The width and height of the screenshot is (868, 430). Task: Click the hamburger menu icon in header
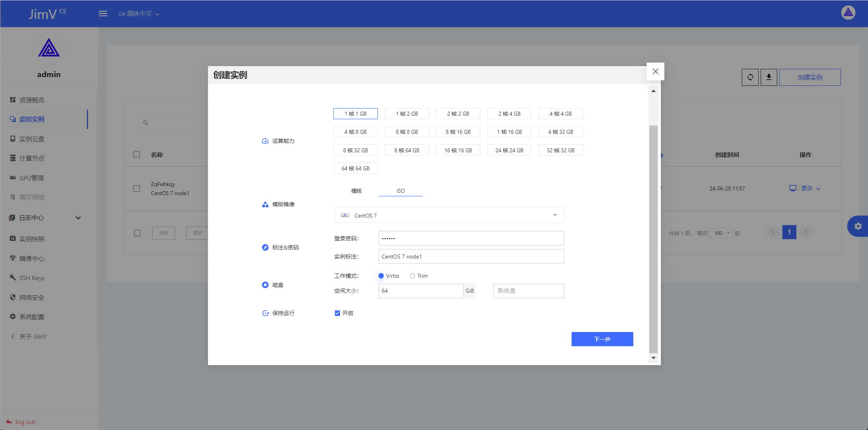tap(103, 14)
